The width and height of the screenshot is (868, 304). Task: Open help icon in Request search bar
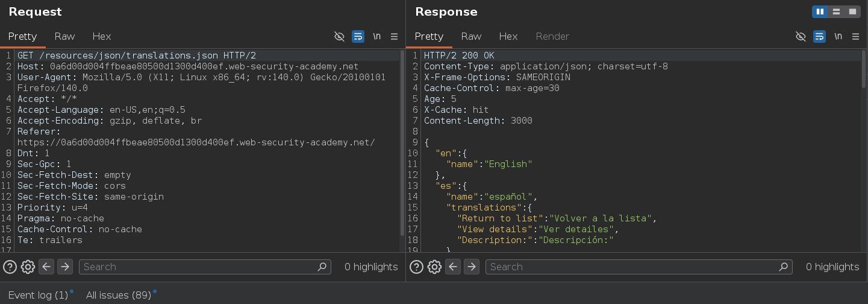[10, 267]
